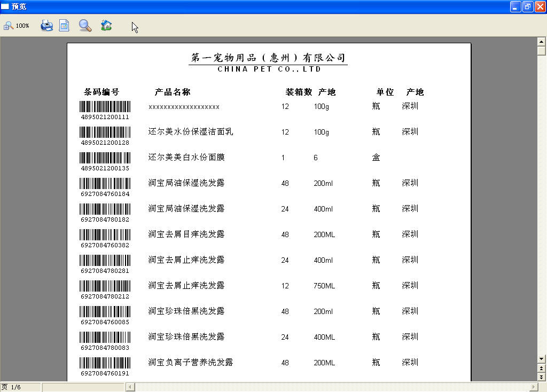547x392 pixels.
Task: Click barcode 6927084760184
Action: click(105, 187)
